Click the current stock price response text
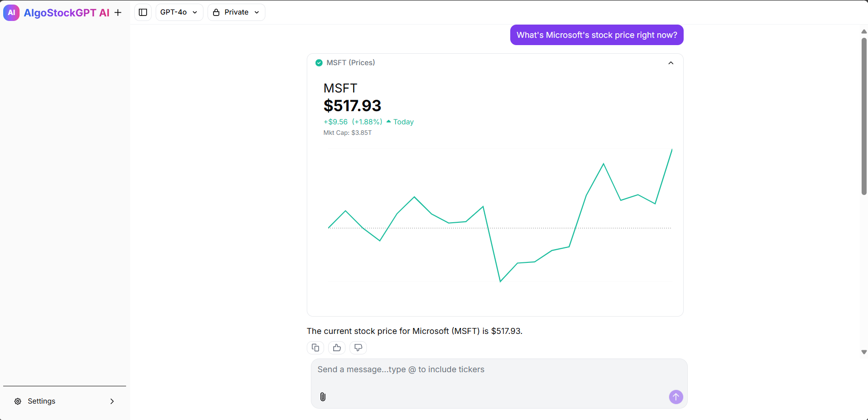The width and height of the screenshot is (868, 420). point(415,331)
